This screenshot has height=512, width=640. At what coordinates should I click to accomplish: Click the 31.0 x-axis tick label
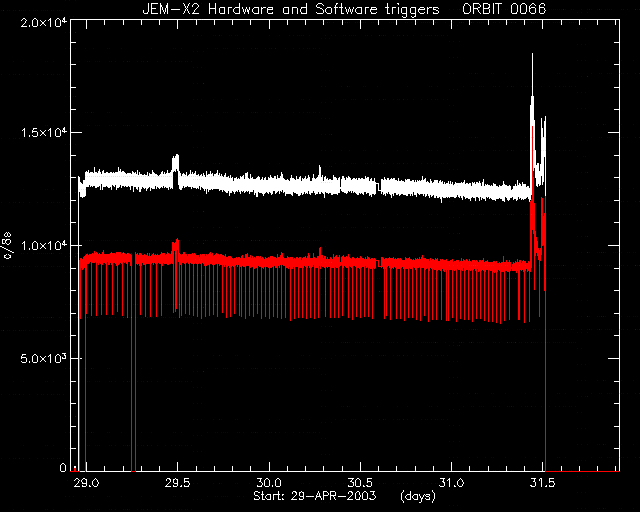(x=452, y=483)
